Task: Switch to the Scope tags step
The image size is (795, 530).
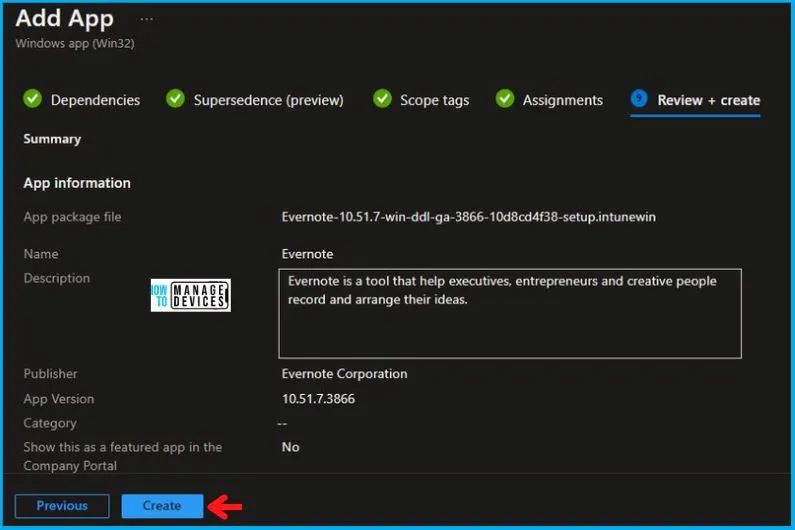Action: [421, 100]
